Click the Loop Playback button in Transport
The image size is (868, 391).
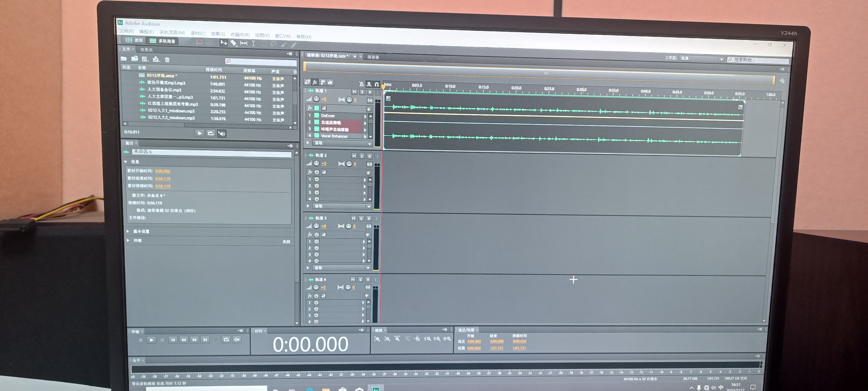tap(226, 340)
